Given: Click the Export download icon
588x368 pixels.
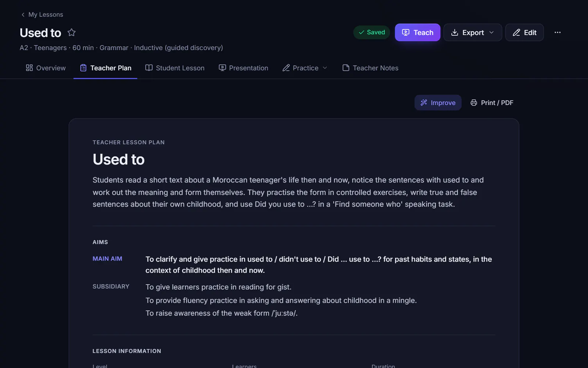Looking at the screenshot, I should click(x=455, y=32).
